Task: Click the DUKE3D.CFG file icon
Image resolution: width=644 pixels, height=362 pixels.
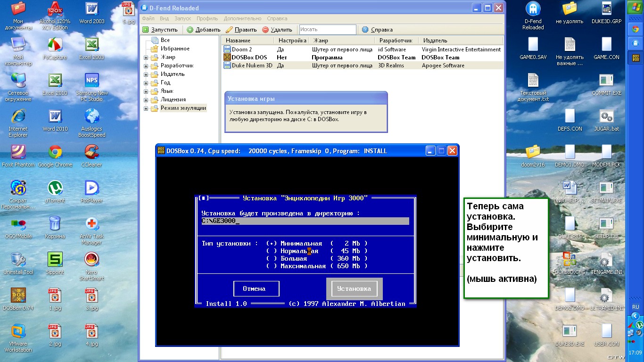Action: pyautogui.click(x=570, y=263)
